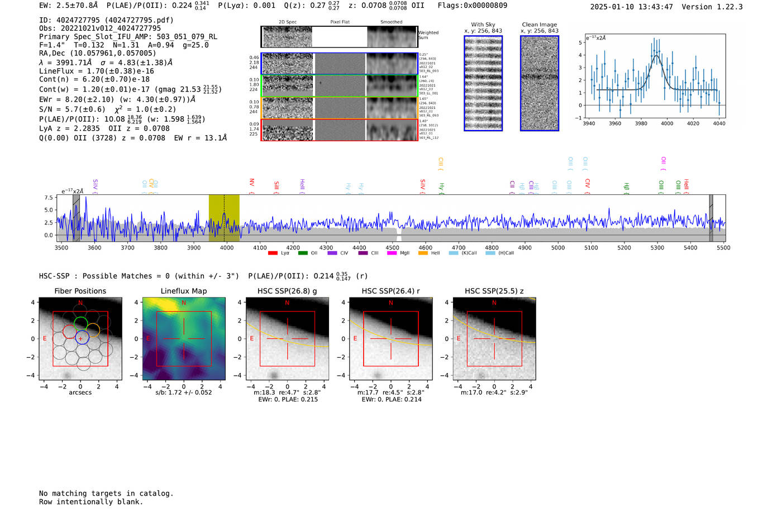Click the magenta MgII legend swatch
Image resolution: width=782 pixels, height=532 pixels.
pyautogui.click(x=392, y=253)
